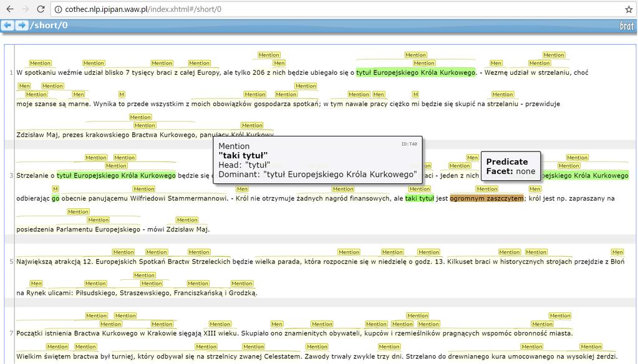The height and width of the screenshot is (364, 638).
Task: Click "Początki istnienia" starting sentence 7
Action: point(44,333)
